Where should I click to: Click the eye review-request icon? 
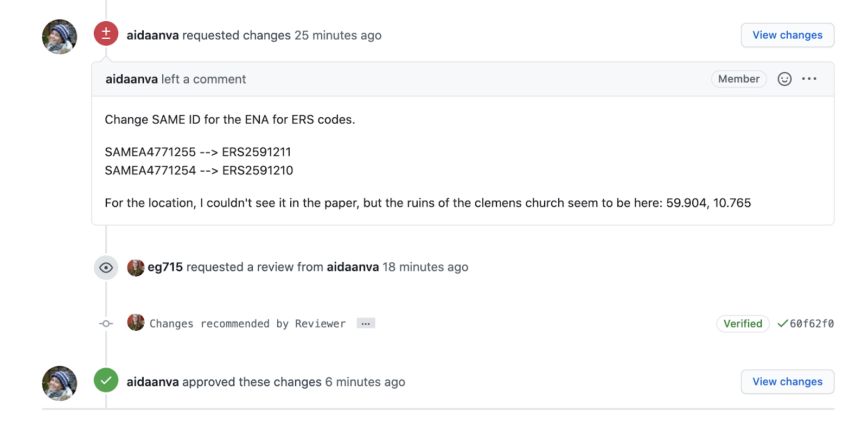click(106, 268)
